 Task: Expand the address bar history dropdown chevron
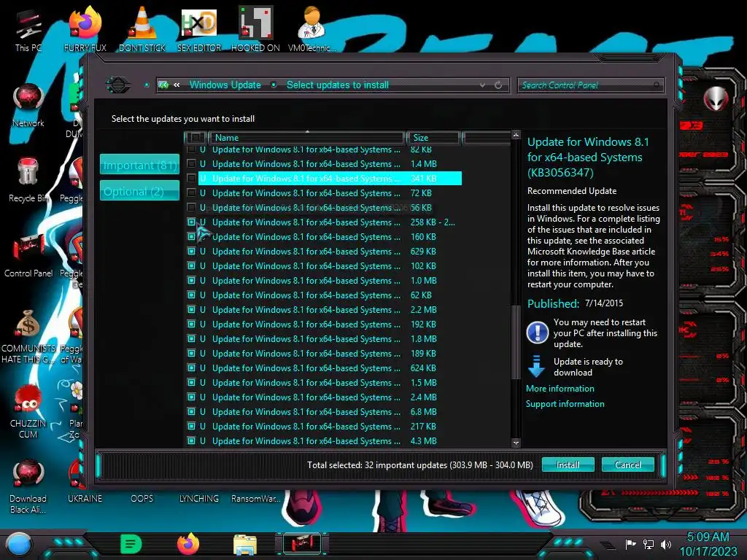coord(483,85)
